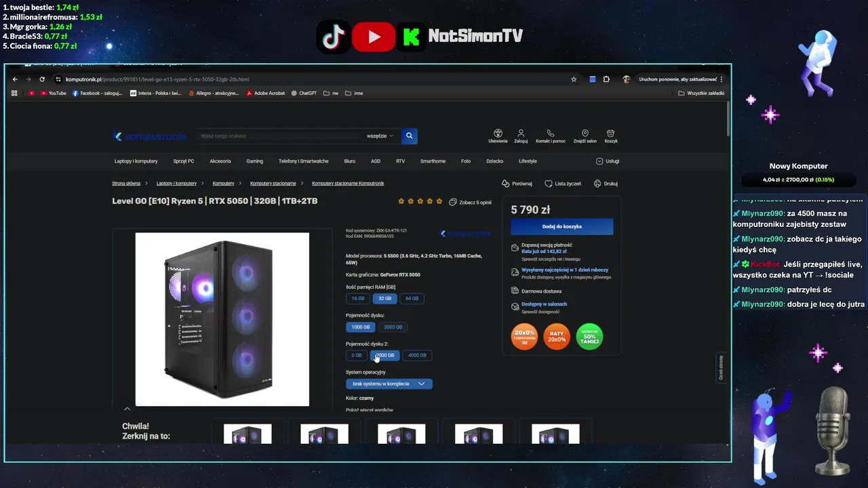868x488 pixels.
Task: Click the main PC product image
Action: click(x=222, y=319)
